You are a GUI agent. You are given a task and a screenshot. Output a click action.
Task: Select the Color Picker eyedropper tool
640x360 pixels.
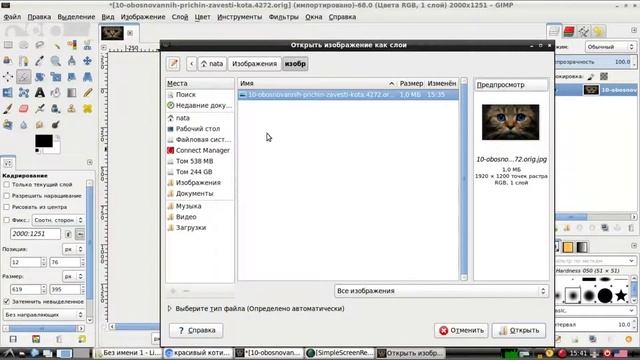40,61
